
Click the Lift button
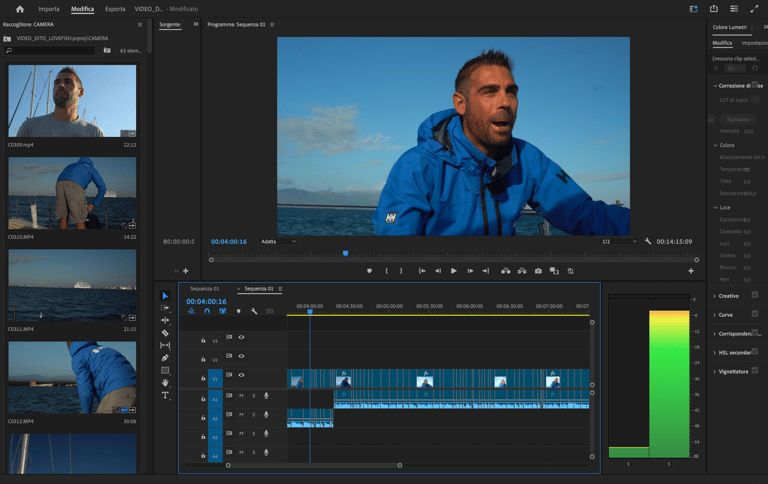(x=505, y=271)
